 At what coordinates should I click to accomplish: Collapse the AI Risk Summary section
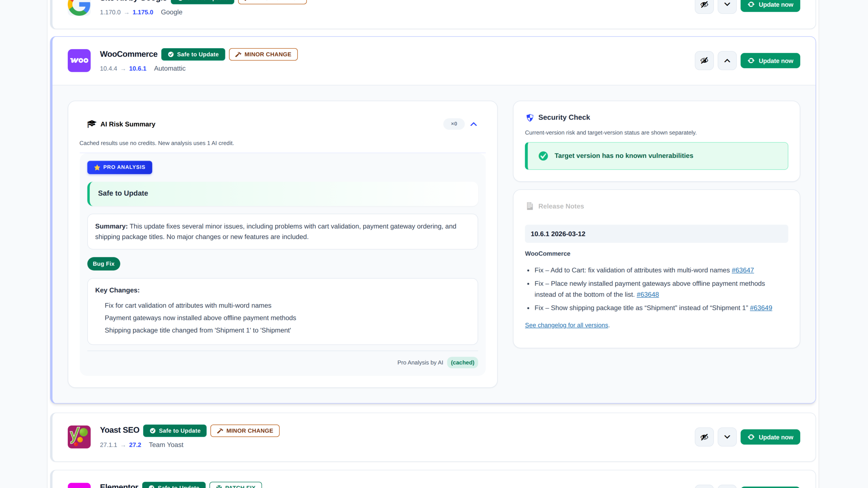coord(474,124)
